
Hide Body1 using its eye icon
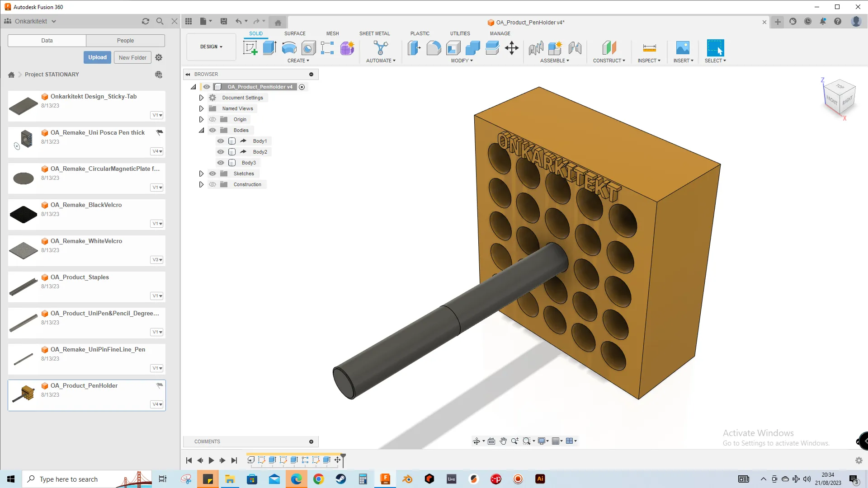pos(221,141)
